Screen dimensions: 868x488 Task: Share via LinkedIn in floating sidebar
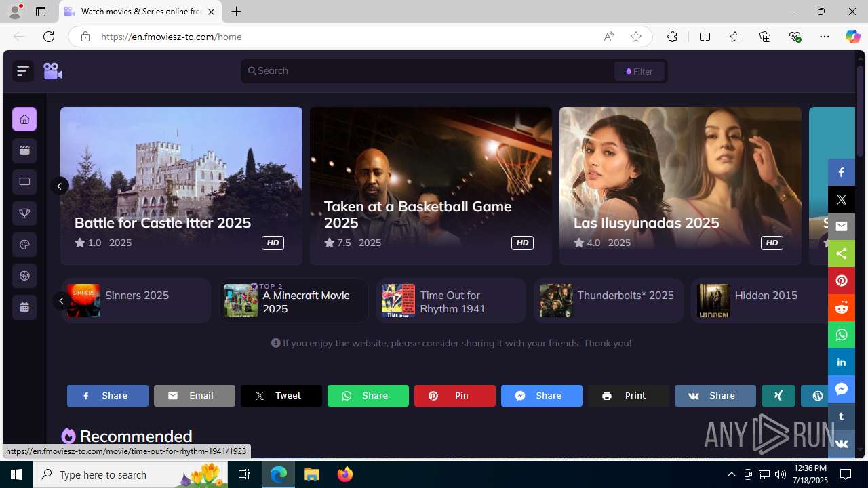(x=841, y=362)
